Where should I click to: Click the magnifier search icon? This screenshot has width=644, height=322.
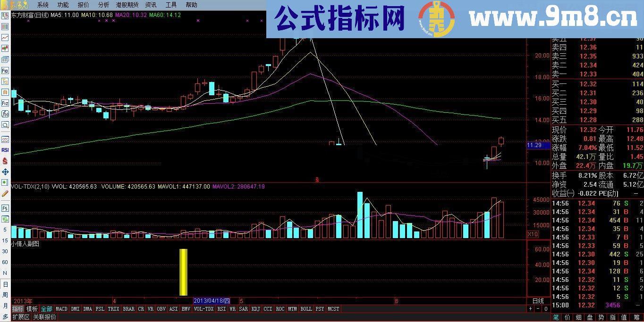5,125
